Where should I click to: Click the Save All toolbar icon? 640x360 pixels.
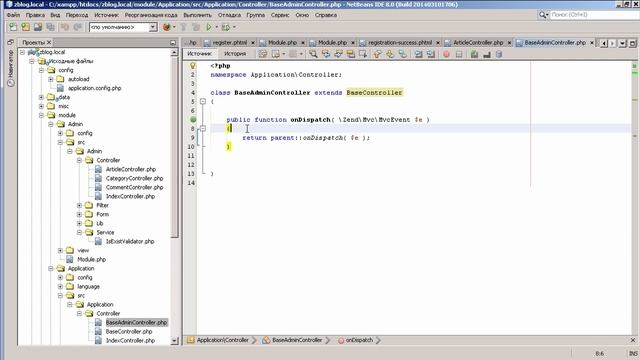(x=51, y=27)
